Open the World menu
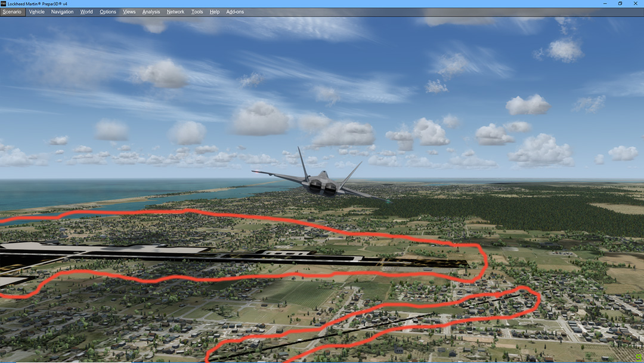This screenshot has width=644, height=363. [x=86, y=12]
